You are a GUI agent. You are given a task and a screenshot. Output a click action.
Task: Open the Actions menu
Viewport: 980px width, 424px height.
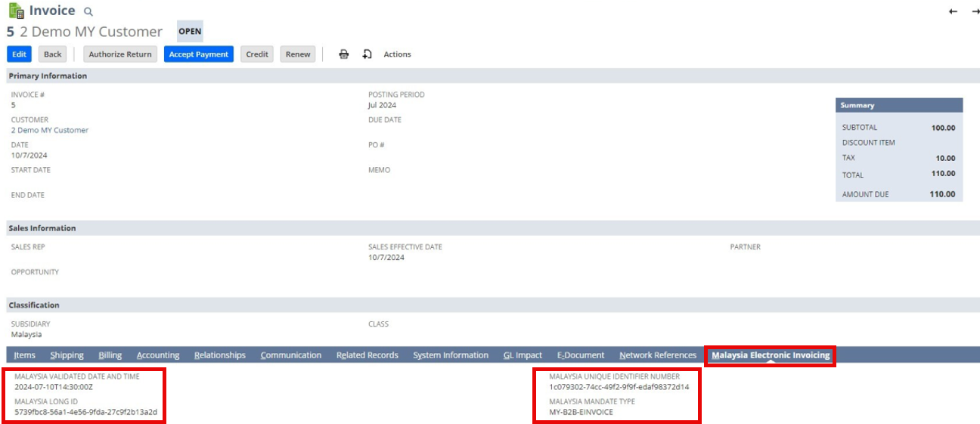397,54
